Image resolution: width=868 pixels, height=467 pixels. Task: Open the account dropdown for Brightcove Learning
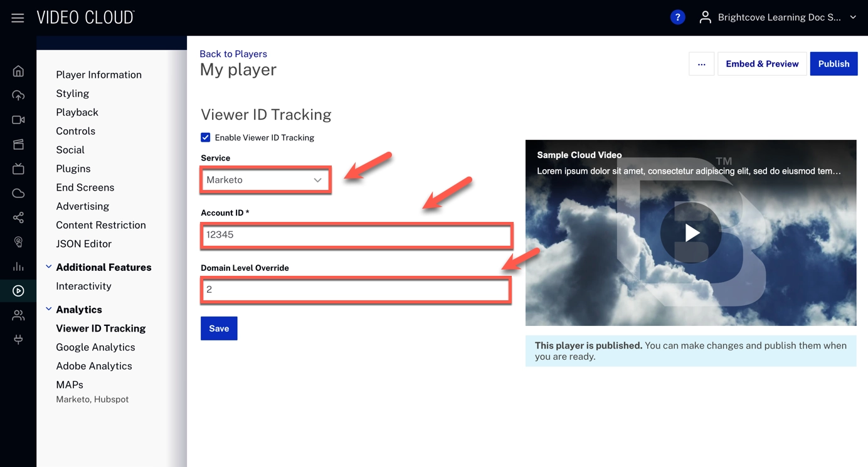pos(778,18)
